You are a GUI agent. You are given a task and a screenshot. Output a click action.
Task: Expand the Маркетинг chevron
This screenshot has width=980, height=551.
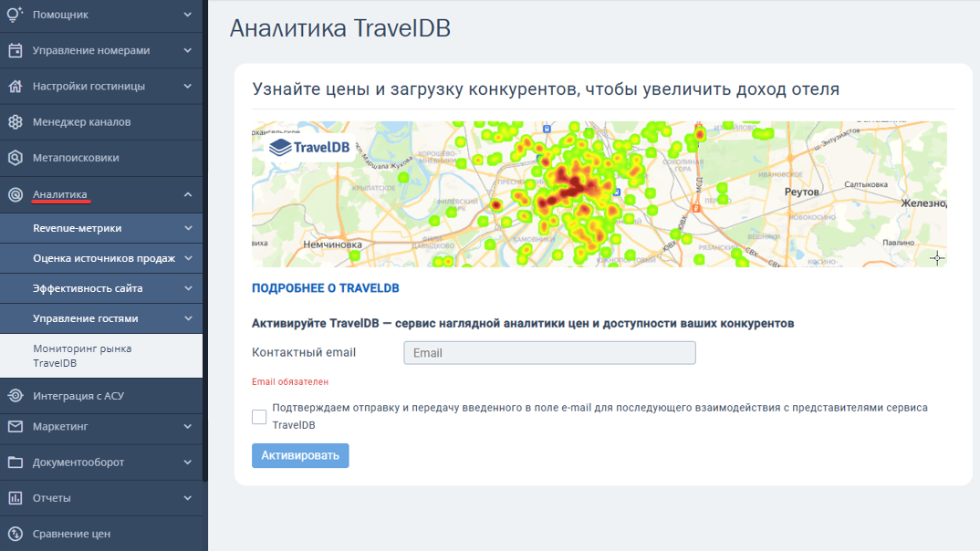187,426
